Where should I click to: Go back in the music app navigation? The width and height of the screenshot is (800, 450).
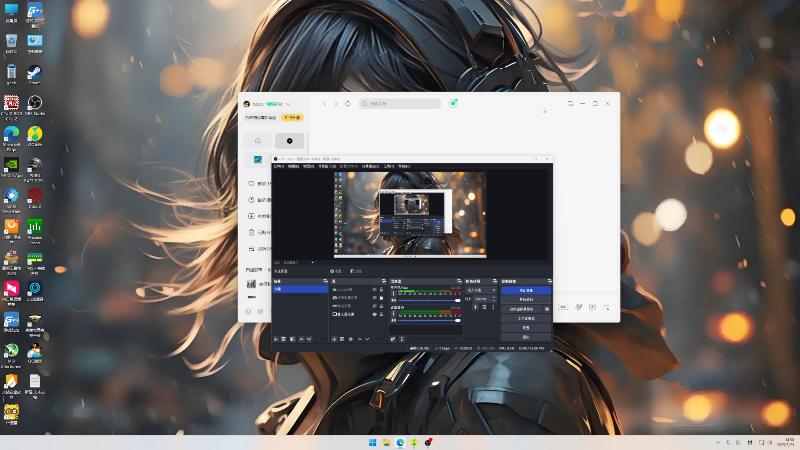pyautogui.click(x=324, y=104)
